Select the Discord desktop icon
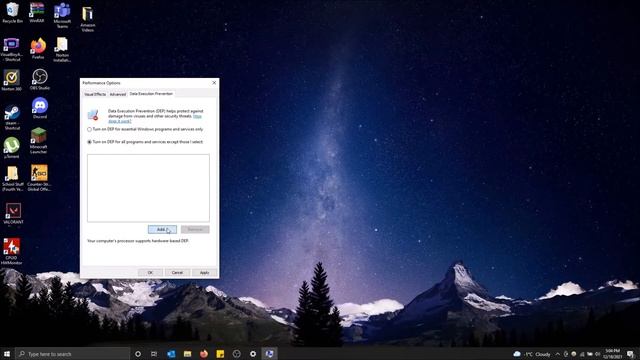Screen dimensions: 640x360 pyautogui.click(x=40, y=108)
